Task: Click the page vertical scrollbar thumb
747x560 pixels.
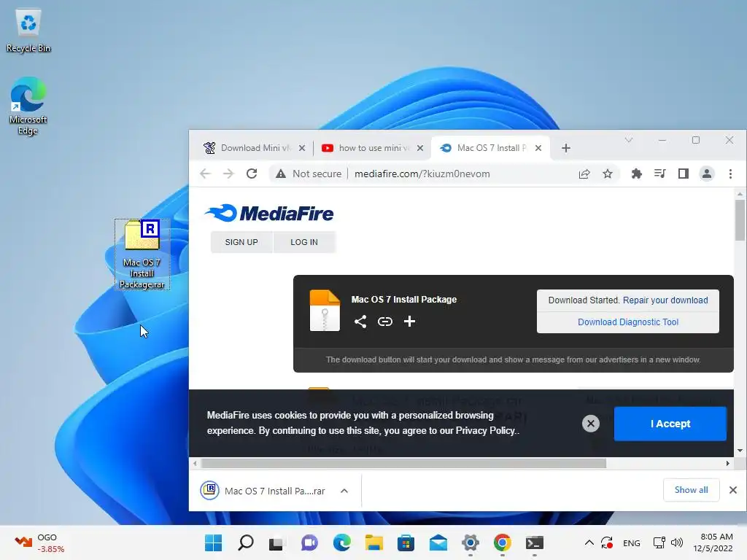Action: click(x=740, y=220)
